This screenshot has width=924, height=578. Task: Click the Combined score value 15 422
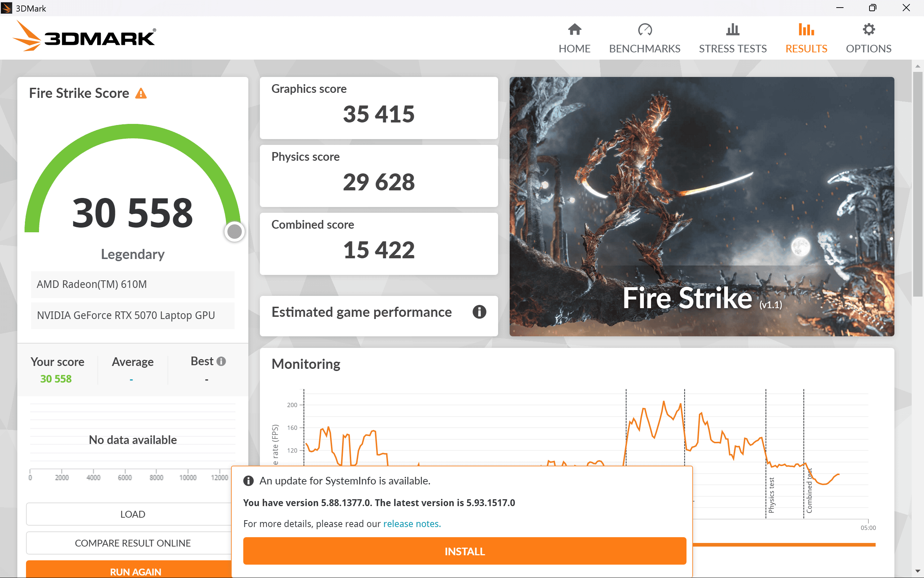(x=378, y=250)
